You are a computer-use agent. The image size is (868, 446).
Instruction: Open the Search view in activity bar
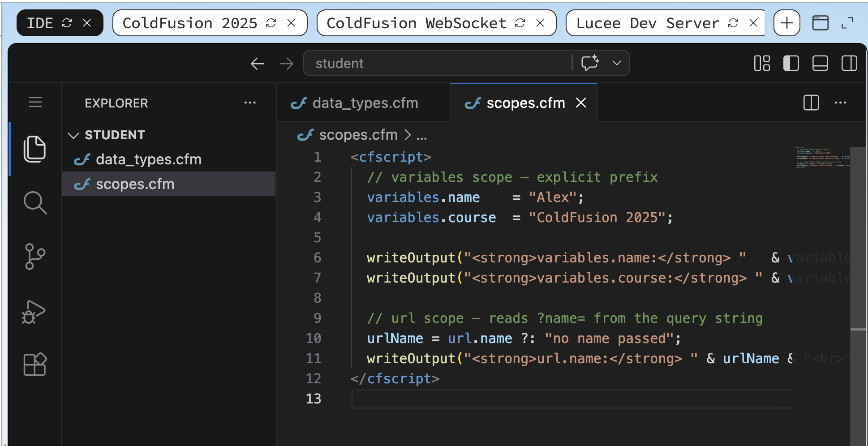pos(35,203)
